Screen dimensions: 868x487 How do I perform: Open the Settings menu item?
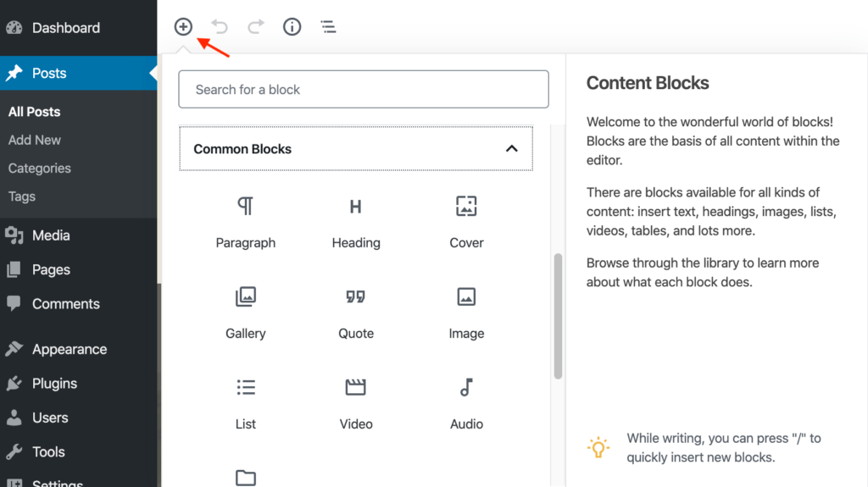click(58, 483)
